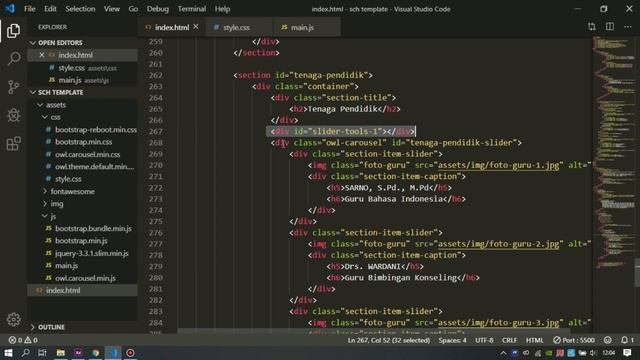Open the Extensions view
This screenshot has width=640, height=360.
(13, 143)
